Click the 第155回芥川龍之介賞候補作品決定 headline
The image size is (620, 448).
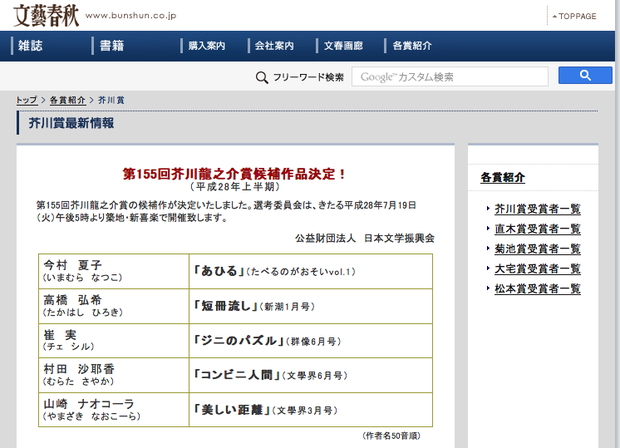pos(234,174)
